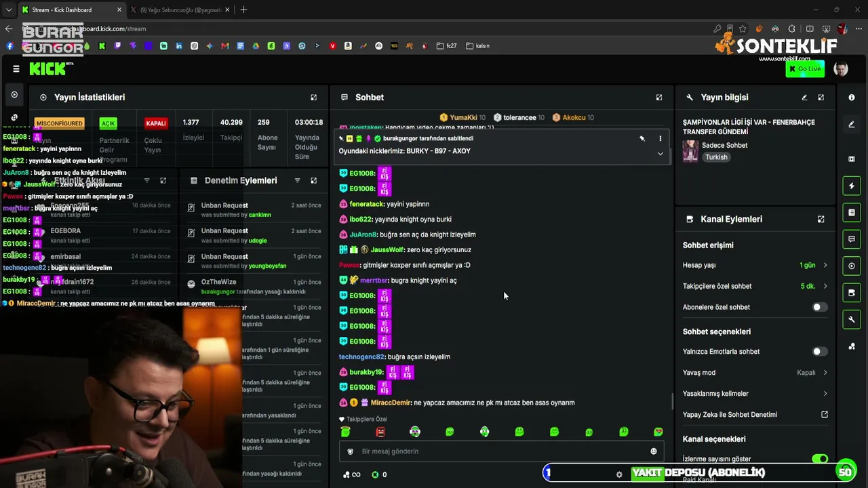This screenshot has width=868, height=488.
Task: Expand the Kanal Eylemleri panel
Action: point(821,220)
